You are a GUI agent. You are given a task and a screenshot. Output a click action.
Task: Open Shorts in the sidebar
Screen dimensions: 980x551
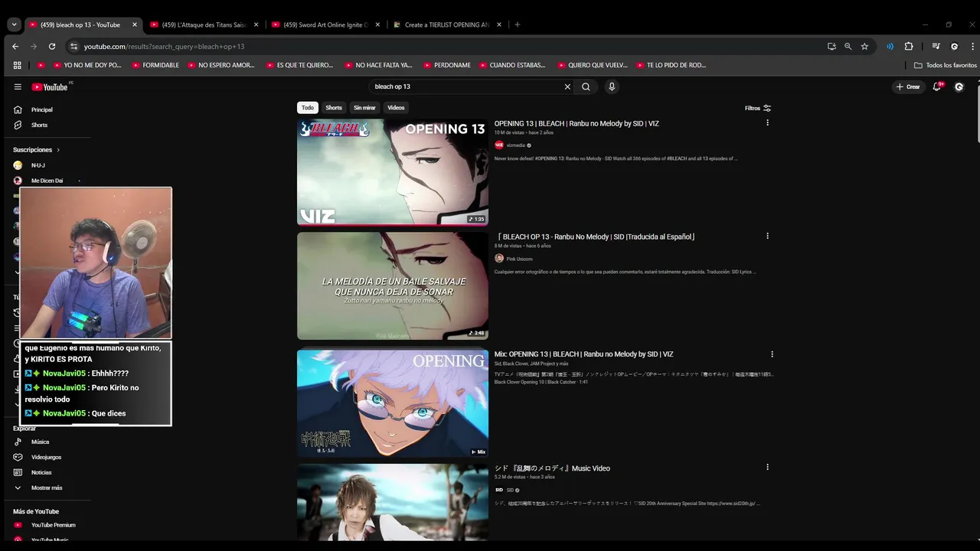click(x=39, y=125)
